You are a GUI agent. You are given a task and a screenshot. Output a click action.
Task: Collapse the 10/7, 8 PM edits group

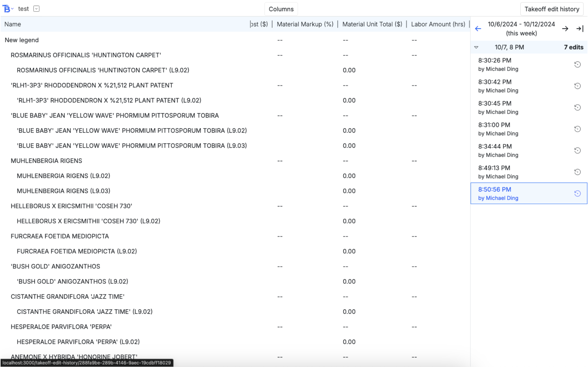pyautogui.click(x=476, y=47)
